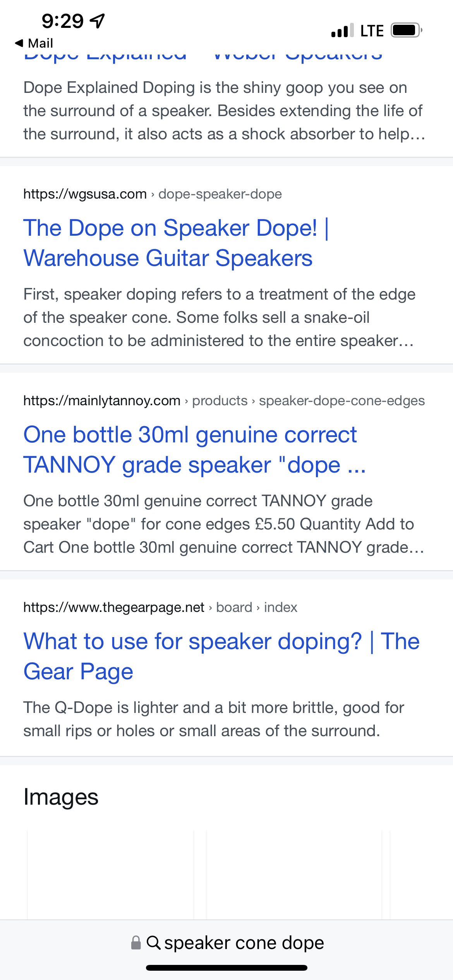Tap the back arrow to Mail
The height and width of the screenshot is (980, 453).
[19, 43]
